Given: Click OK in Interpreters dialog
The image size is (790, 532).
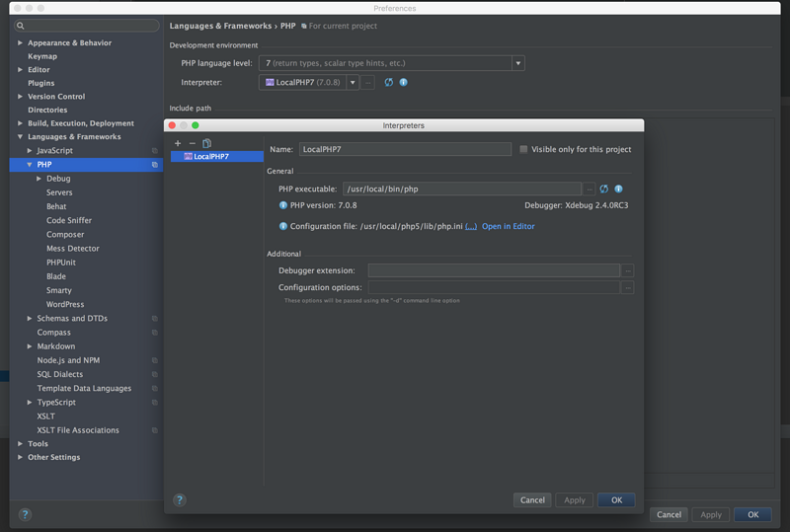Looking at the screenshot, I should coord(616,499).
